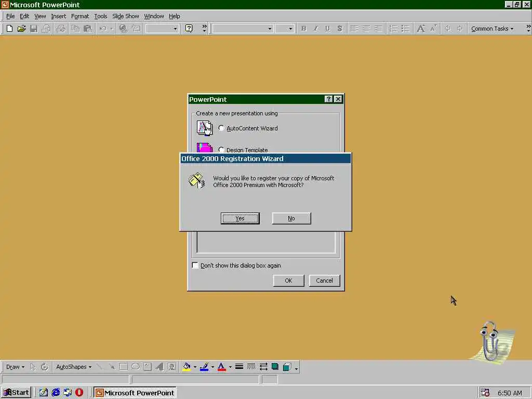Check Don't show this dialog box again
532x399 pixels.
pos(195,265)
